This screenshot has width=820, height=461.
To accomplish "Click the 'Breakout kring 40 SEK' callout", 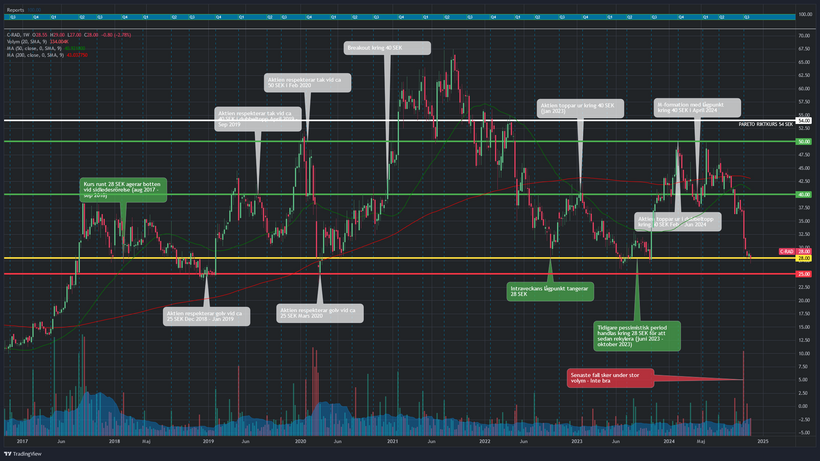I will pos(387,48).
